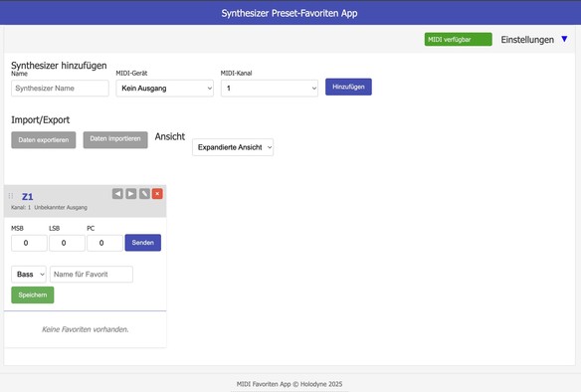Focus the PC value field

(x=104, y=243)
